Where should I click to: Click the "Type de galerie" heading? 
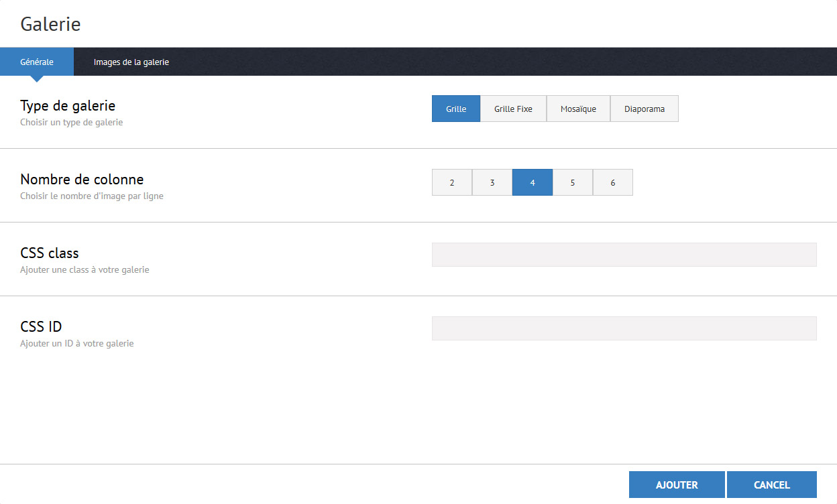click(68, 106)
